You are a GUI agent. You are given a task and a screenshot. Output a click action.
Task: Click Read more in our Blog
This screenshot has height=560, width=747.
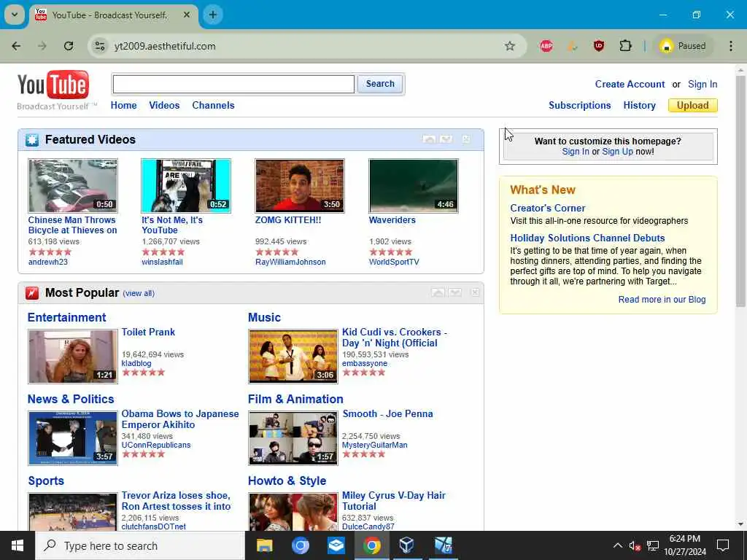pos(662,300)
